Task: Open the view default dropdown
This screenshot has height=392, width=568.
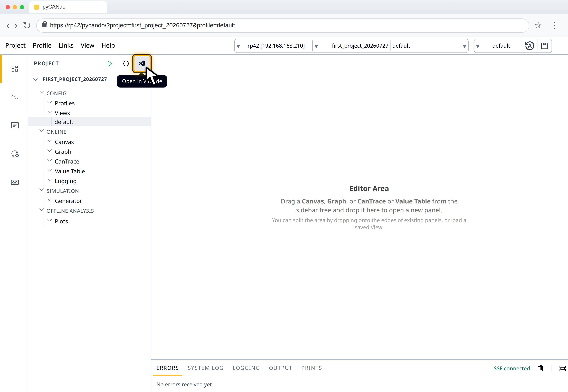Action: tap(498, 46)
